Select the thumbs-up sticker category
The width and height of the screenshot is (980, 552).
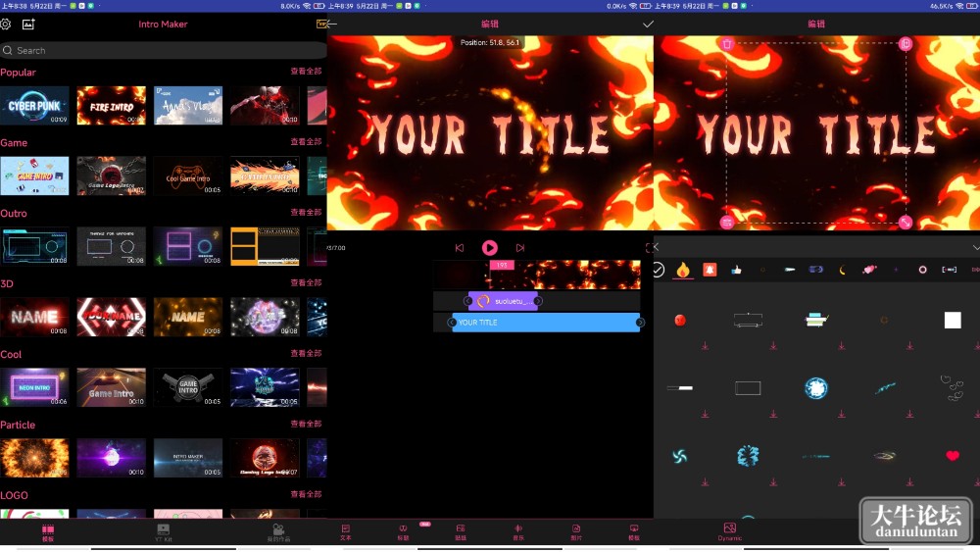coord(736,270)
